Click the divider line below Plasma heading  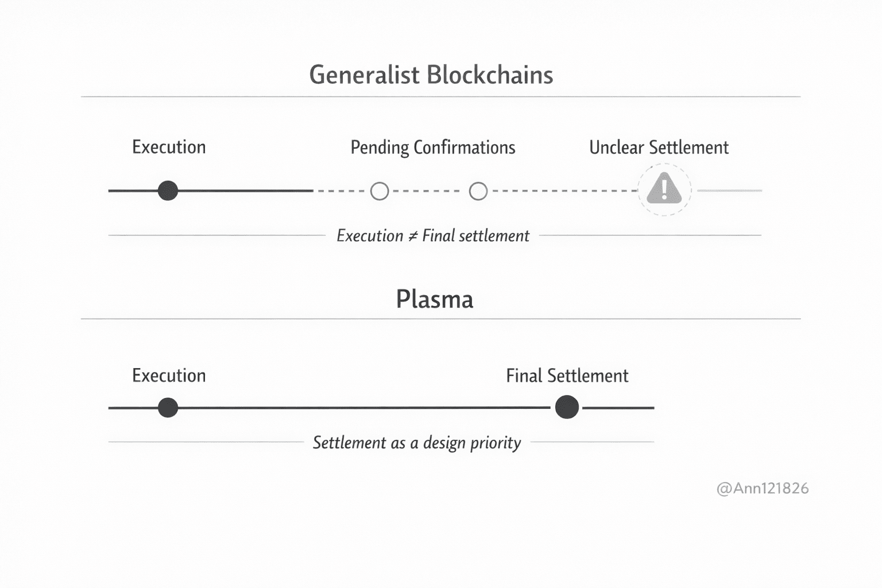[440, 319]
